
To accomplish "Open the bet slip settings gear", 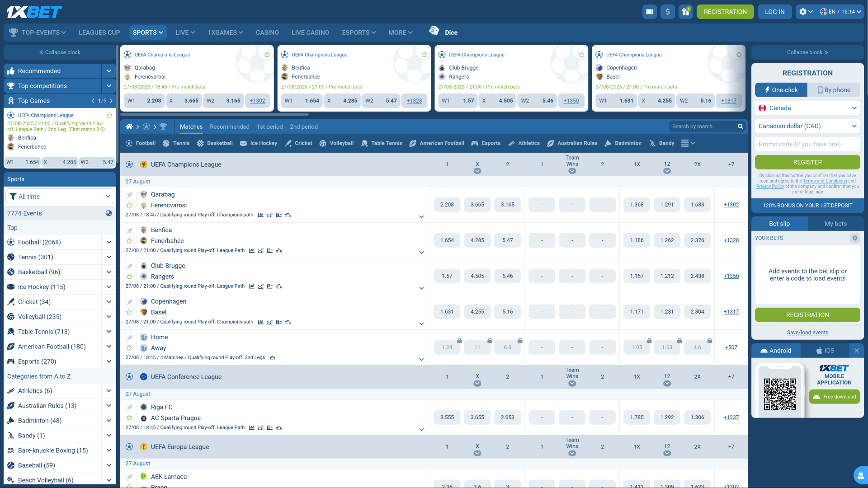I will click(854, 238).
